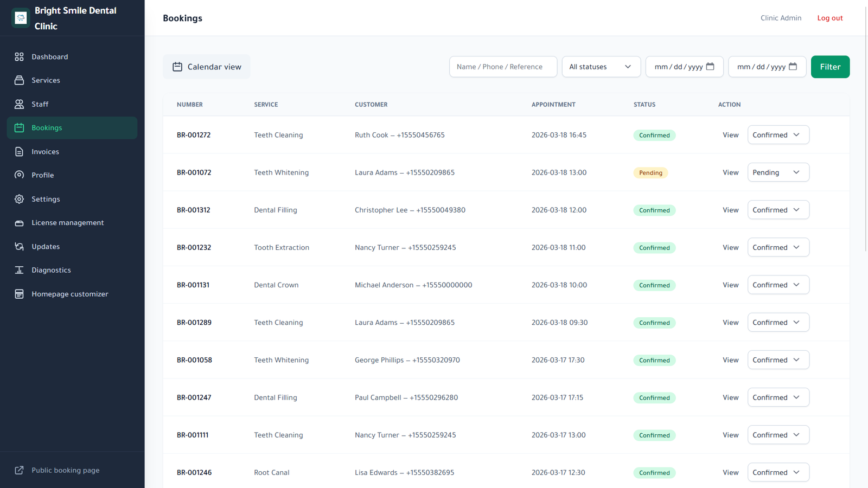868x488 pixels.
Task: Click appointment time 2026-03-17 17:15
Action: [x=557, y=397]
